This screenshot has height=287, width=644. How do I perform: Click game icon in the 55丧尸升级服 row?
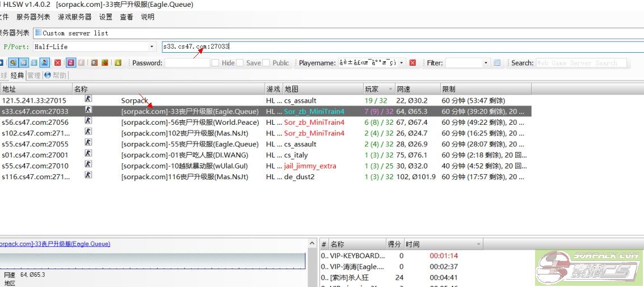[x=88, y=142]
